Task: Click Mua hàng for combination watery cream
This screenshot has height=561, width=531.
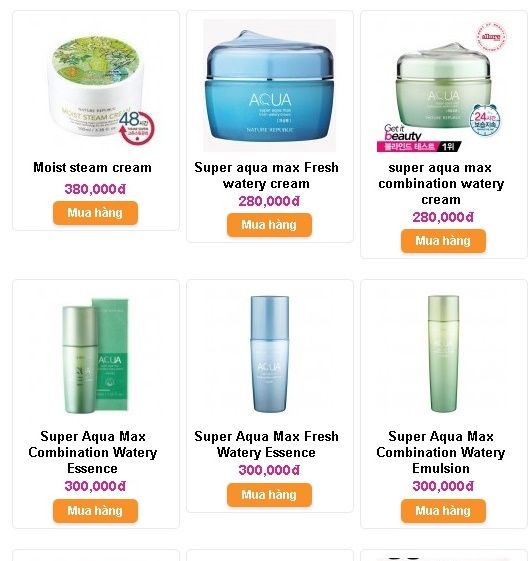Action: pyautogui.click(x=443, y=241)
